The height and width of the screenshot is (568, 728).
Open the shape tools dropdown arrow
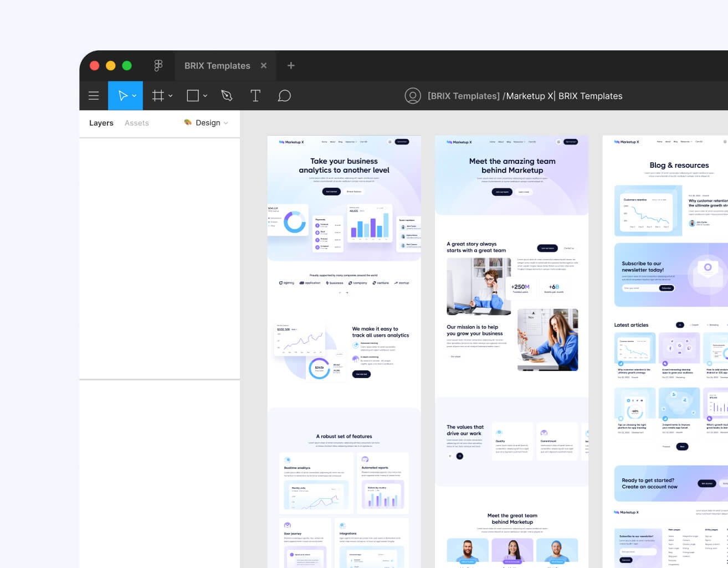(x=204, y=95)
